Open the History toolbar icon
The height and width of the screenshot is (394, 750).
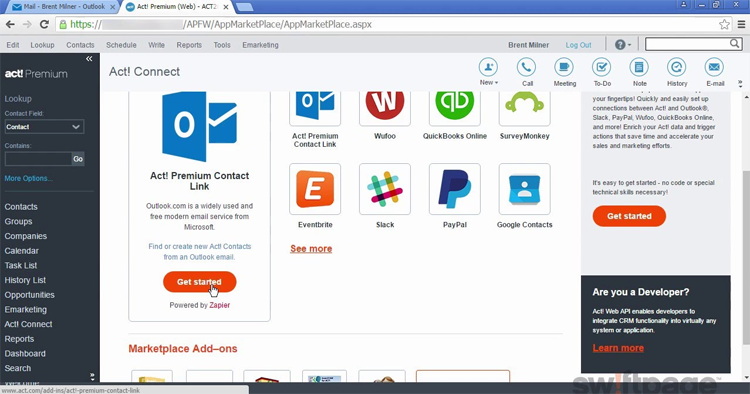click(677, 67)
